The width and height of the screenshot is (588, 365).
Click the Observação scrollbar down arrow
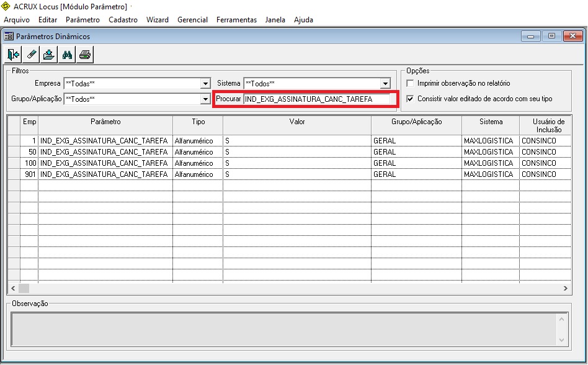(562, 340)
